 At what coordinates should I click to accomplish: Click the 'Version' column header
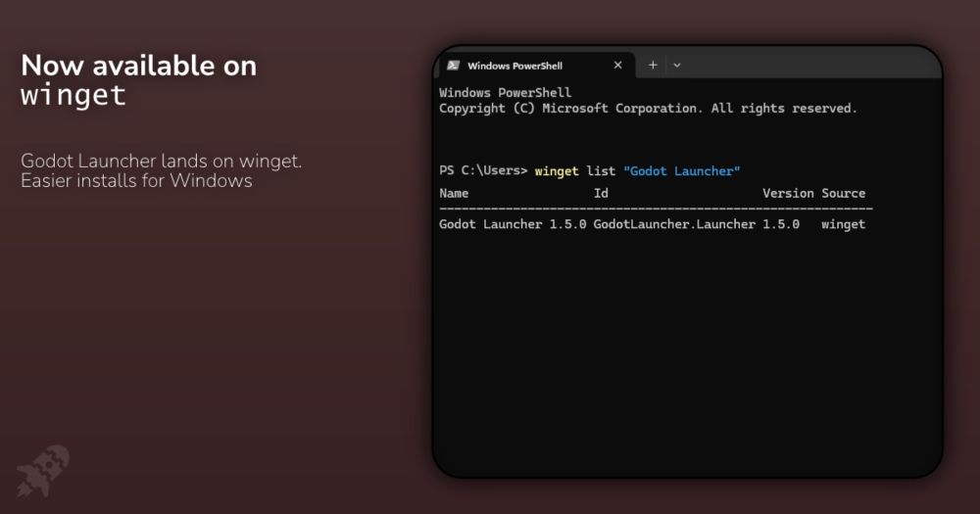tap(788, 193)
